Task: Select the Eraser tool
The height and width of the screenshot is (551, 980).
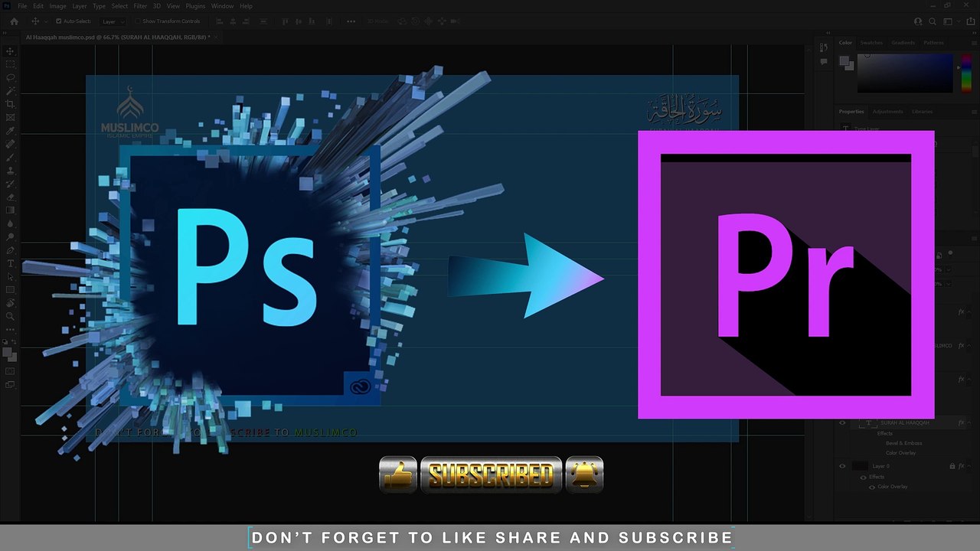Action: click(10, 197)
